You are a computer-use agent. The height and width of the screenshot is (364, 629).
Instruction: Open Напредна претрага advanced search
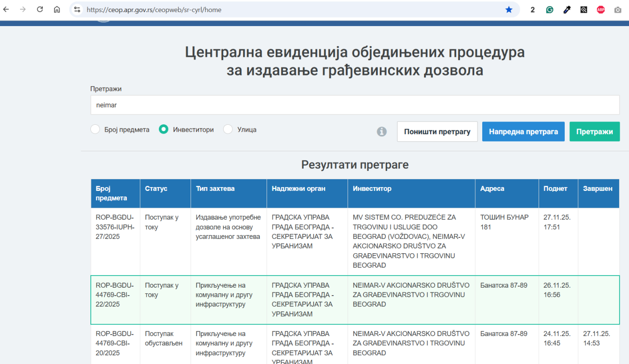(x=523, y=131)
